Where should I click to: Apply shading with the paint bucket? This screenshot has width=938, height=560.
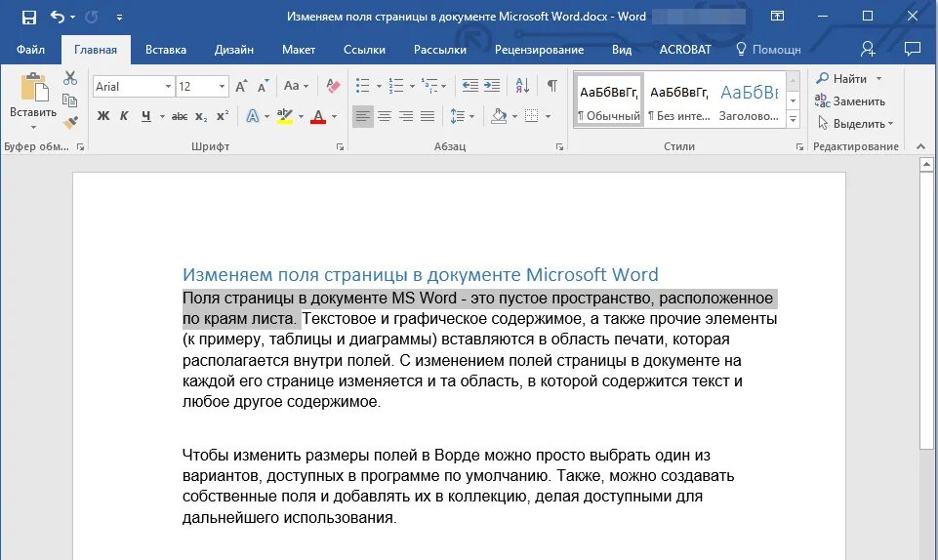point(499,116)
